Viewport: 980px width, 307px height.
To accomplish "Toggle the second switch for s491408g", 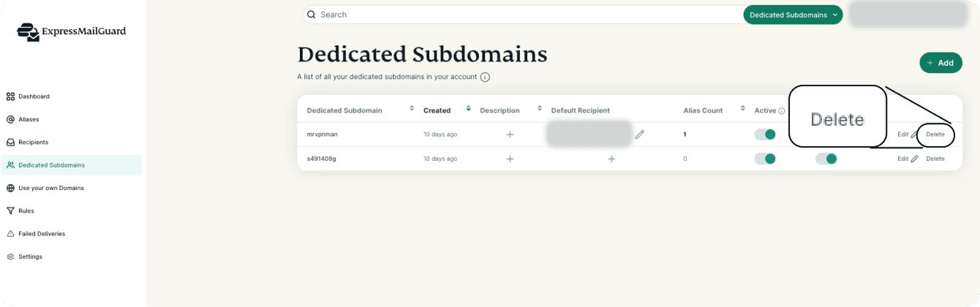I will pos(826,159).
